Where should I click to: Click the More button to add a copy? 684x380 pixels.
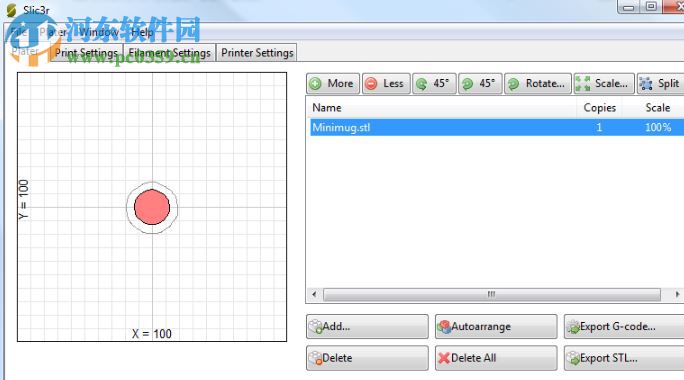[333, 83]
